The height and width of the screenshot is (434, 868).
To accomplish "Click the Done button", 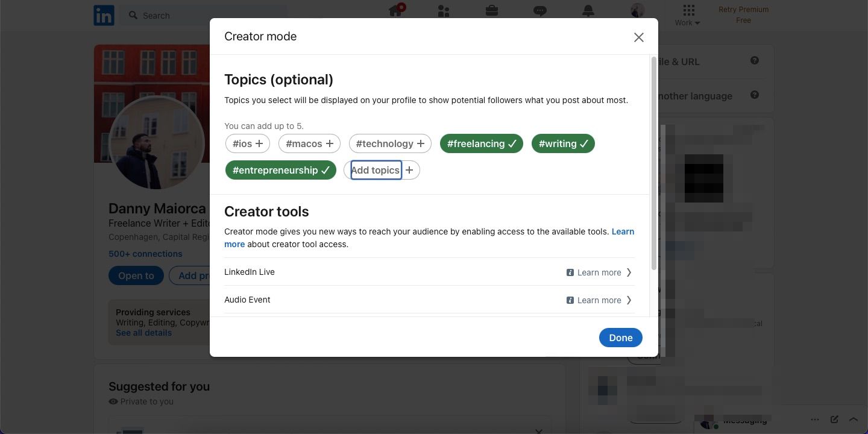I will (620, 338).
